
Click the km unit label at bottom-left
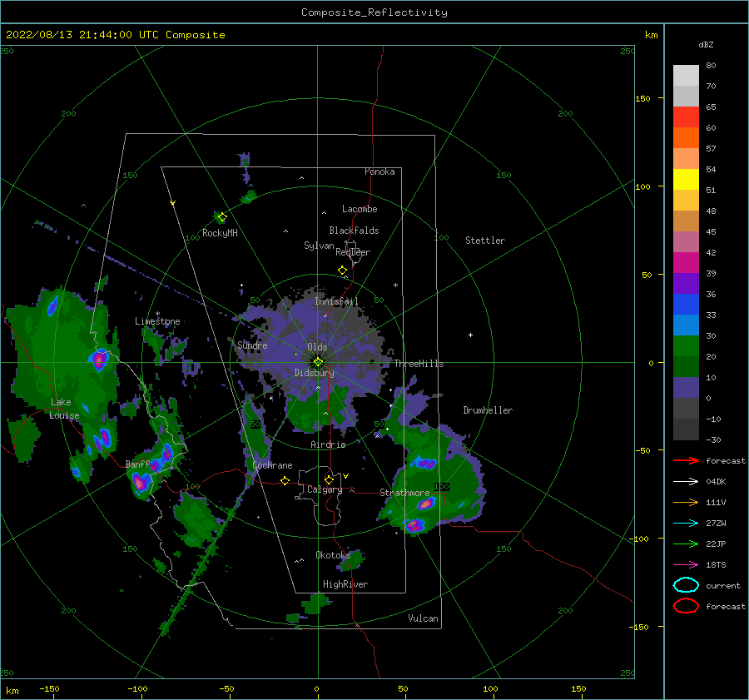(x=12, y=691)
